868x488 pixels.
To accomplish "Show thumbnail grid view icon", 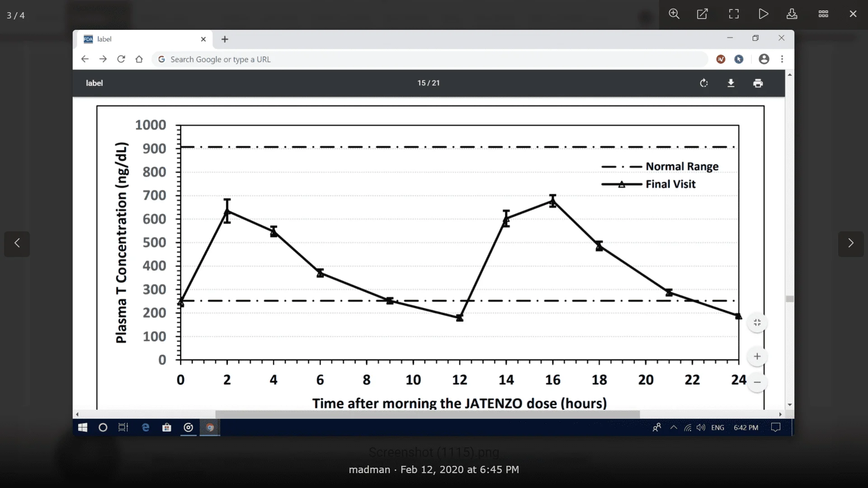I will pyautogui.click(x=823, y=14).
